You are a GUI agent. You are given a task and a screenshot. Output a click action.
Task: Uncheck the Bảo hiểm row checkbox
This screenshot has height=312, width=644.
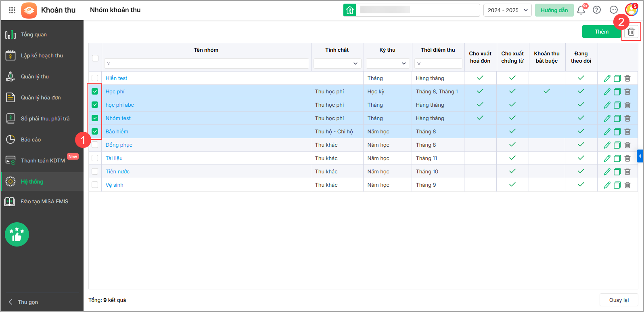click(x=95, y=131)
